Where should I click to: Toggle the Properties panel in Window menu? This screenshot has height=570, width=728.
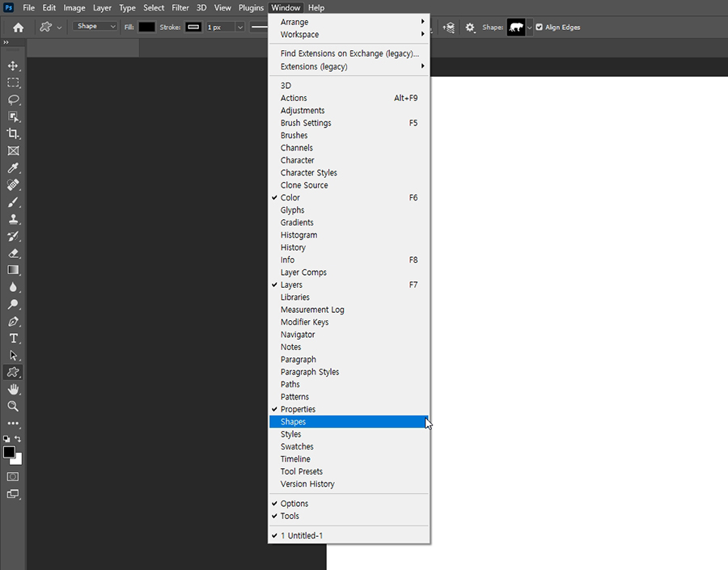click(x=349, y=409)
